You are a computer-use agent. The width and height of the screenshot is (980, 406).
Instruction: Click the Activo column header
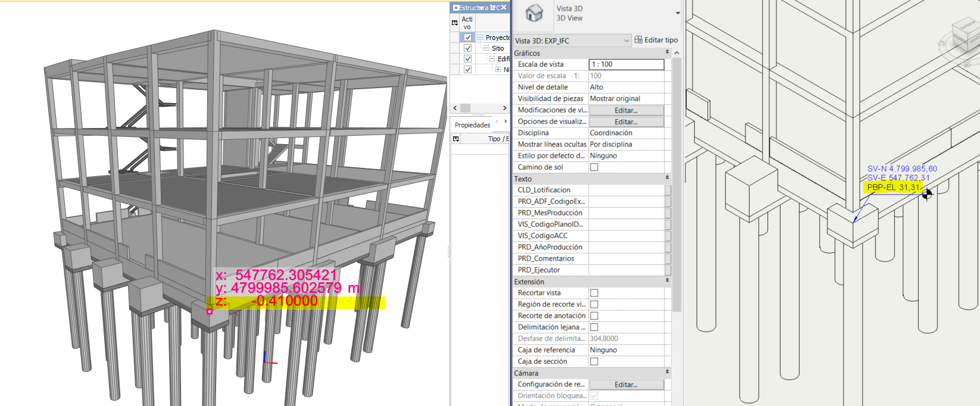pyautogui.click(x=467, y=23)
